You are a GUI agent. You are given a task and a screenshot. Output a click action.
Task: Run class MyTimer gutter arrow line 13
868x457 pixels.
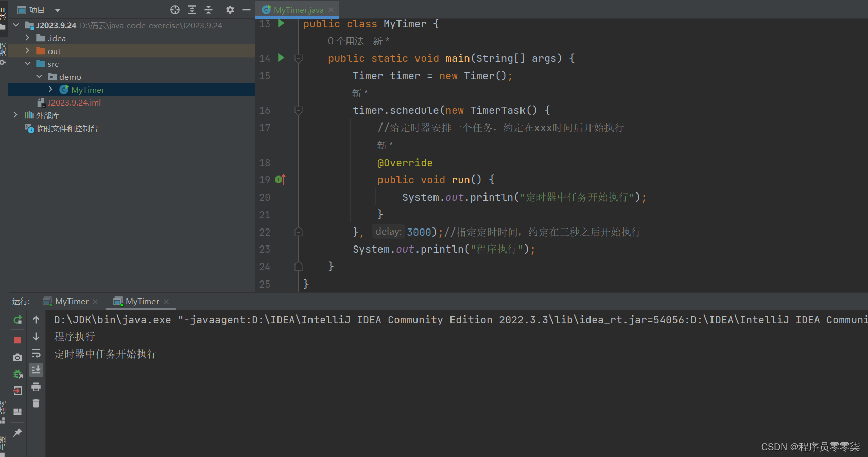coord(281,23)
